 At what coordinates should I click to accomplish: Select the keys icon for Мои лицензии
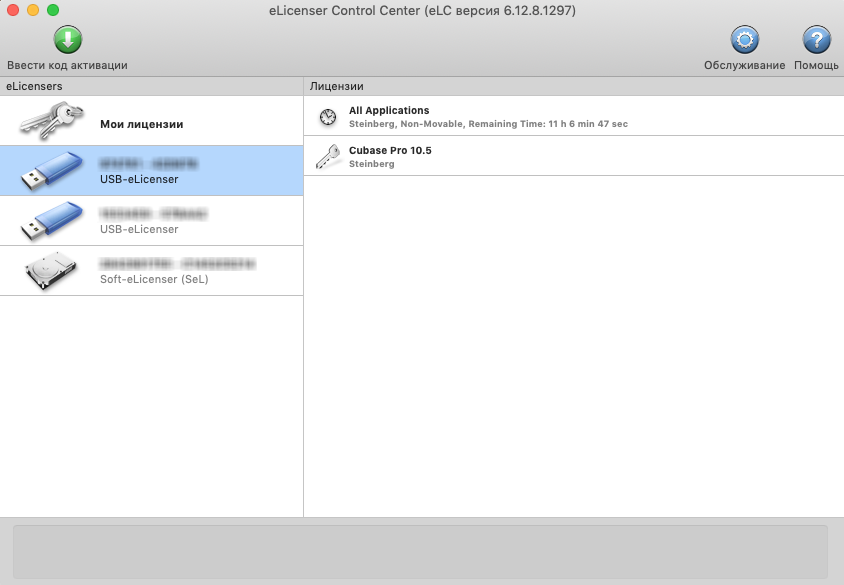[52, 121]
